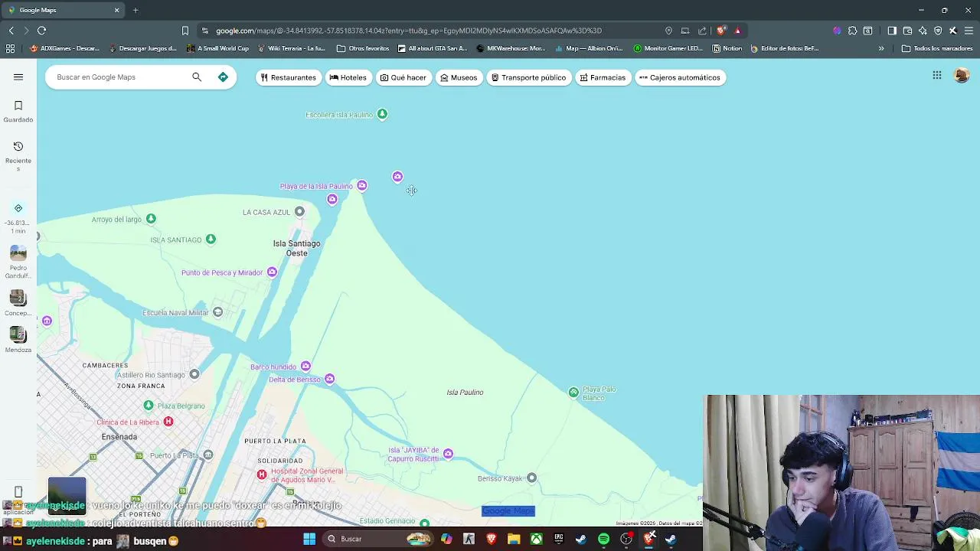
Task: Select the Playa Palo Blanco green pin
Action: point(573,392)
